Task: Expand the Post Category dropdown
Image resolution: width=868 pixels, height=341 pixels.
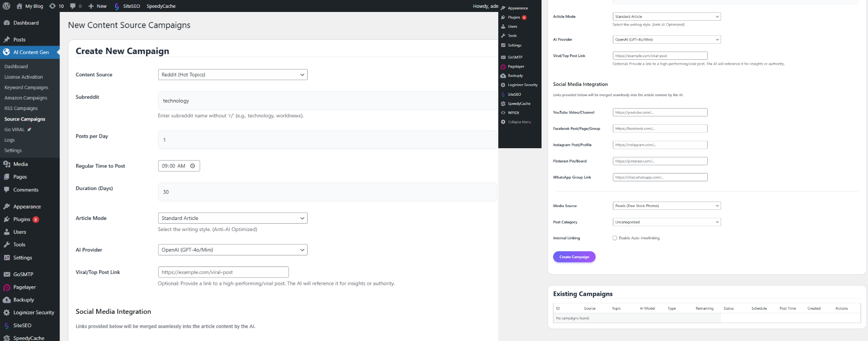Action: pos(666,222)
